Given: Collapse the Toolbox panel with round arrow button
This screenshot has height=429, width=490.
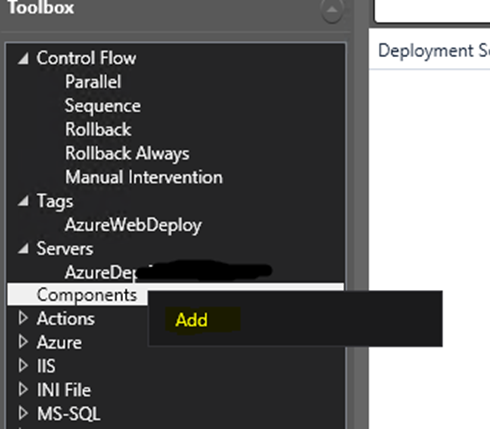Looking at the screenshot, I should tap(332, 9).
